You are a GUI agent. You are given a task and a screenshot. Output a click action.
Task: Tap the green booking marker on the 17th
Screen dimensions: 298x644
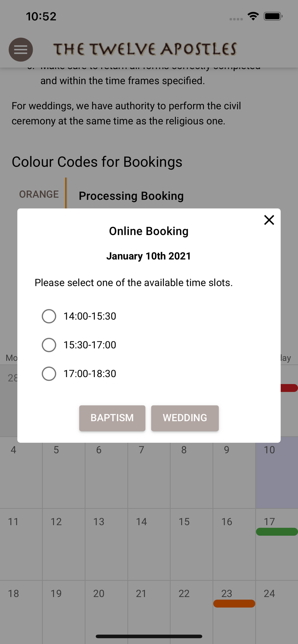[276, 532]
